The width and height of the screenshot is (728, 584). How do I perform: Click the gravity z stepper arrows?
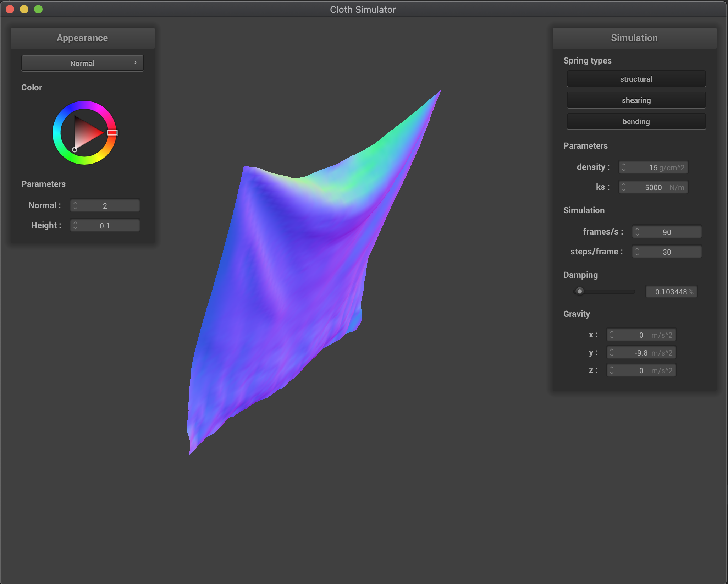(x=612, y=370)
